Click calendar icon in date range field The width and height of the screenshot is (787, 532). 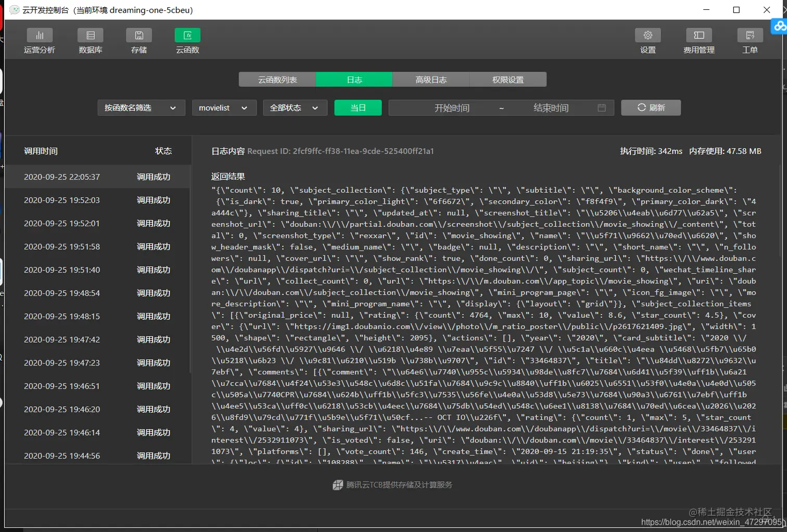(602, 108)
